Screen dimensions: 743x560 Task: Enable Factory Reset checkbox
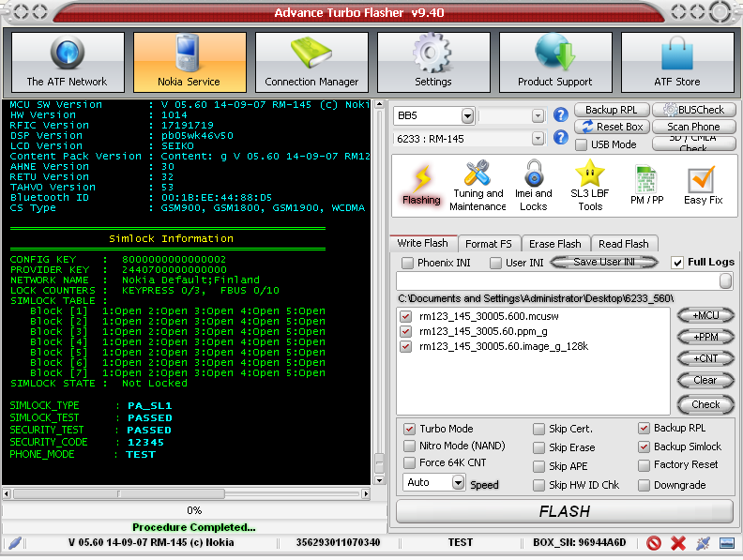[644, 465]
